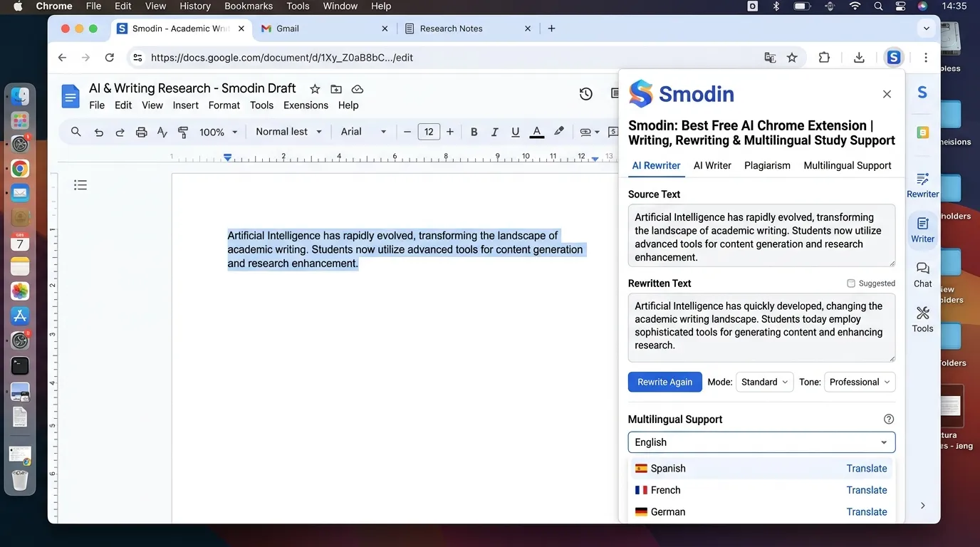Open Tools in the Smodin sidebar
980x547 pixels.
click(923, 320)
